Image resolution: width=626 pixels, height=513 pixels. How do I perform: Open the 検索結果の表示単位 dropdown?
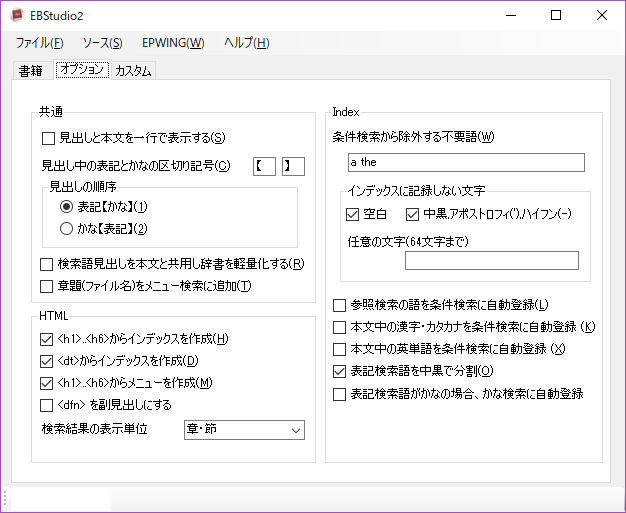point(244,430)
